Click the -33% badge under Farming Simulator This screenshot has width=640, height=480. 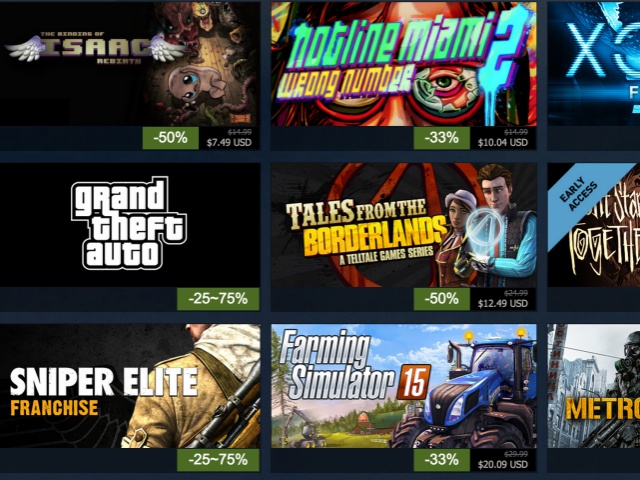[x=442, y=460]
